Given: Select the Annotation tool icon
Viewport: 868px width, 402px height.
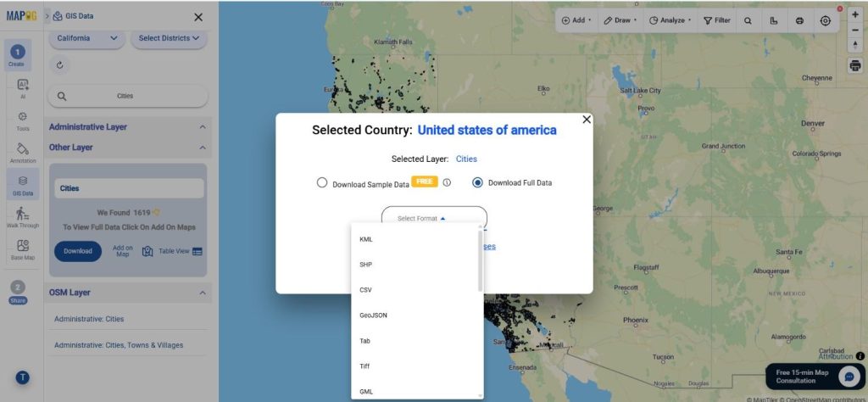Looking at the screenshot, I should [x=23, y=153].
